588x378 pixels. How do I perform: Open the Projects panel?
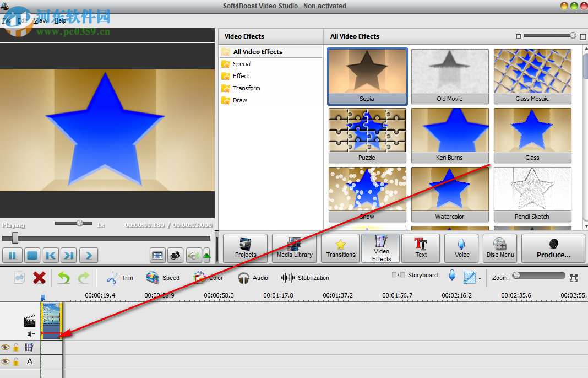coord(245,248)
